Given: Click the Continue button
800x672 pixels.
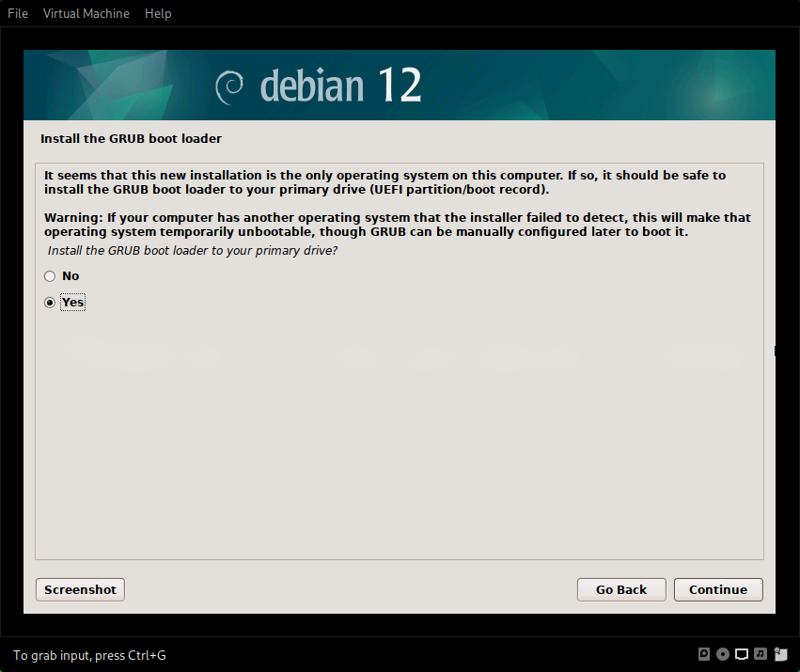Looking at the screenshot, I should pyautogui.click(x=717, y=589).
